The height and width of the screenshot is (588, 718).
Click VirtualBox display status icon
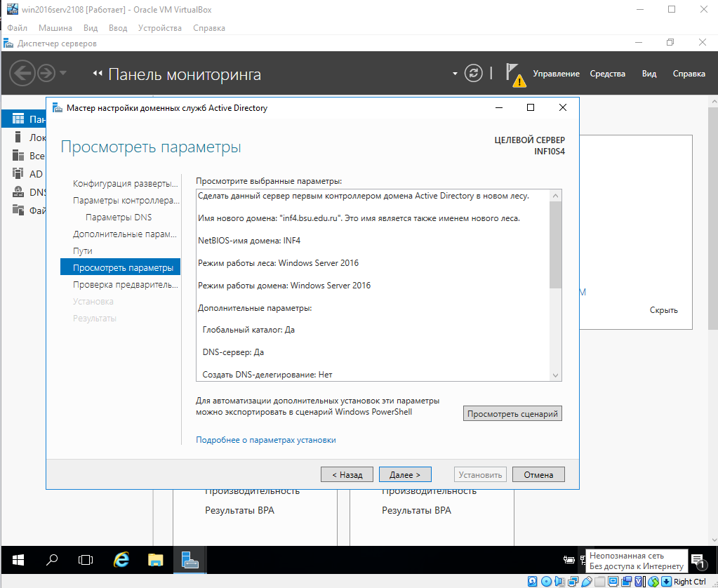(x=613, y=582)
